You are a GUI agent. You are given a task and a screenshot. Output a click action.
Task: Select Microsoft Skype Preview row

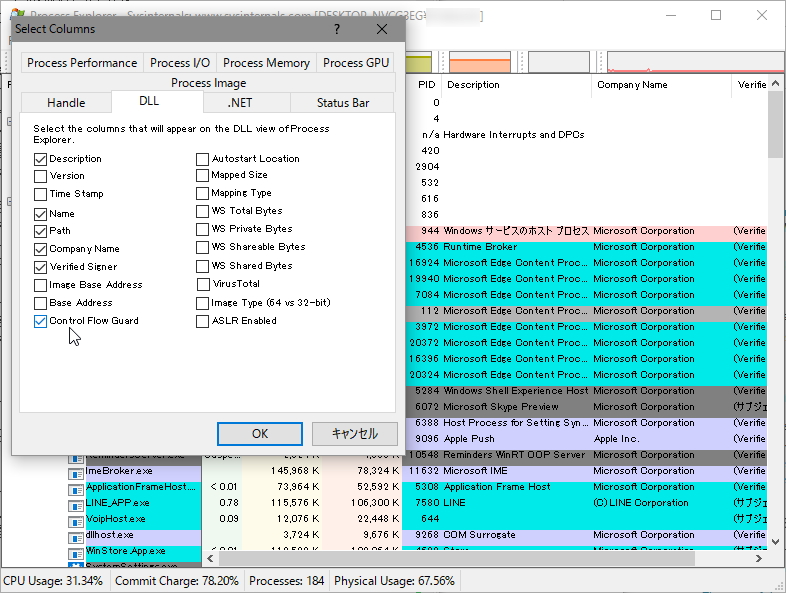click(584, 407)
